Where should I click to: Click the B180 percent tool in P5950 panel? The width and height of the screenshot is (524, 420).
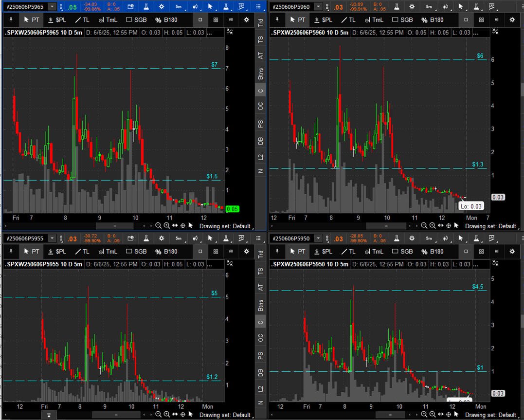[433, 252]
